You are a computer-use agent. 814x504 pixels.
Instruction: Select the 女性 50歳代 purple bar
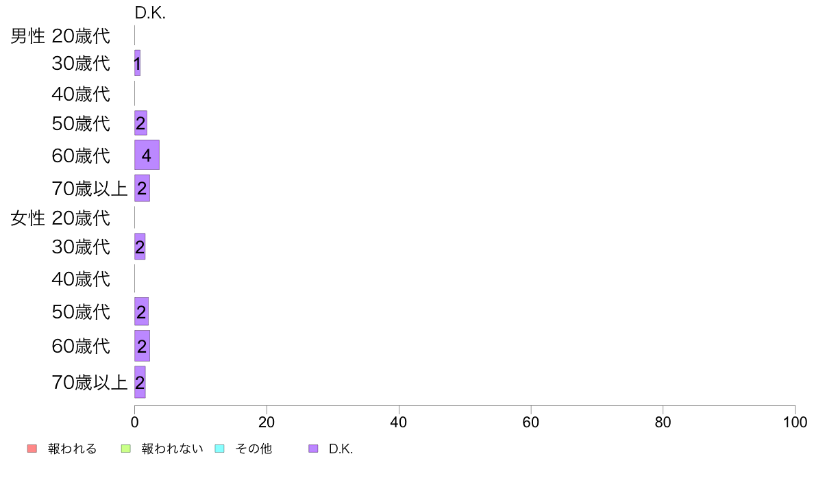(x=142, y=312)
